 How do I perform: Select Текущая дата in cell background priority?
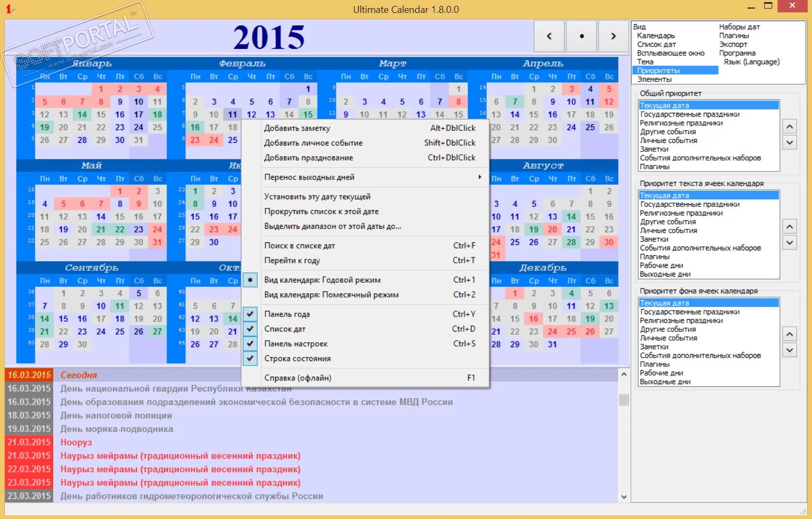click(709, 303)
